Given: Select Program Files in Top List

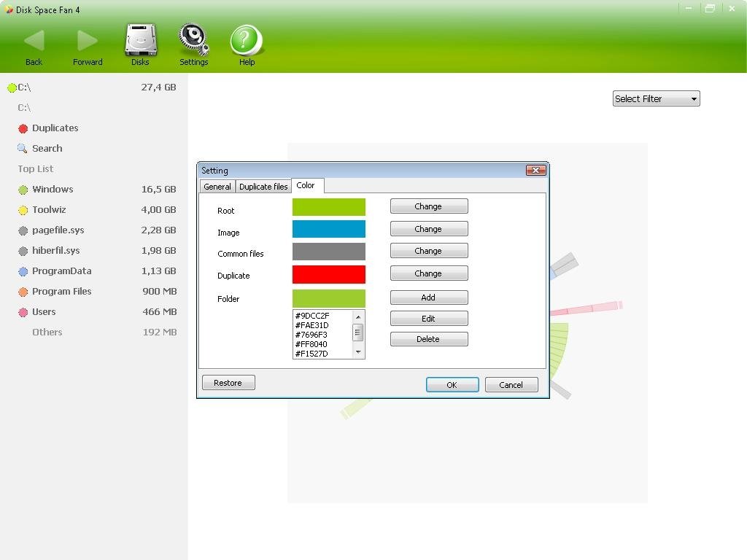Looking at the screenshot, I should [x=97, y=292].
